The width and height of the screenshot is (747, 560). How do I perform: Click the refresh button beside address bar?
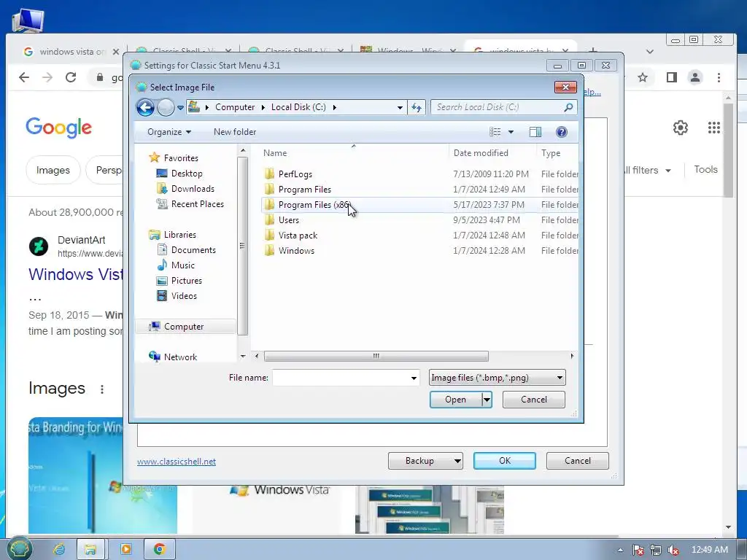(417, 108)
